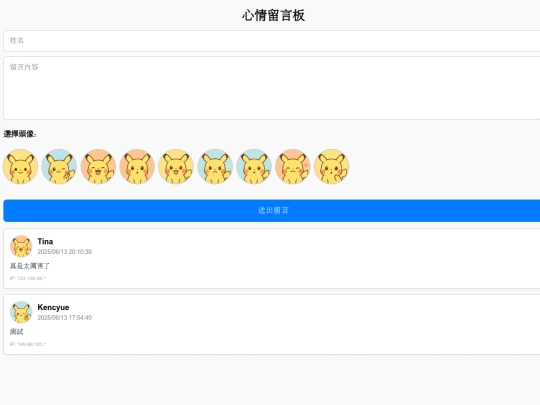Click the 心情留言板 page title
The height and width of the screenshot is (405, 540).
(x=273, y=15)
